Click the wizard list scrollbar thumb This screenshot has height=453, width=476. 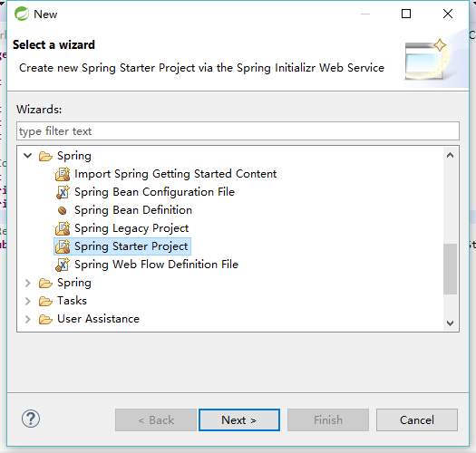click(451, 269)
